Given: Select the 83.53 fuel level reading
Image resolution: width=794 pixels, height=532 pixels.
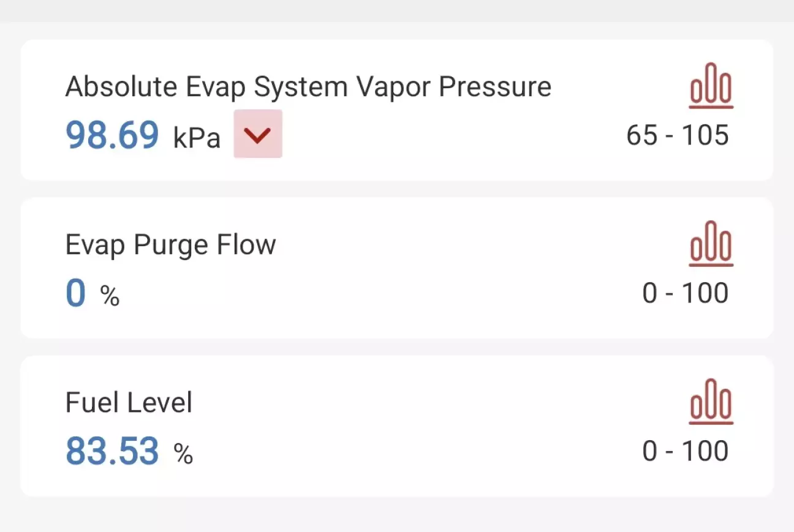Looking at the screenshot, I should pyautogui.click(x=112, y=451).
